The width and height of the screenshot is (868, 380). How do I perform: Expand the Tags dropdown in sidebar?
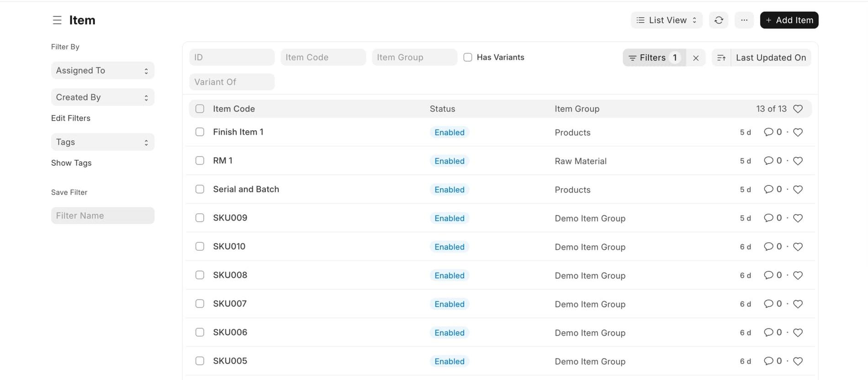tap(102, 142)
